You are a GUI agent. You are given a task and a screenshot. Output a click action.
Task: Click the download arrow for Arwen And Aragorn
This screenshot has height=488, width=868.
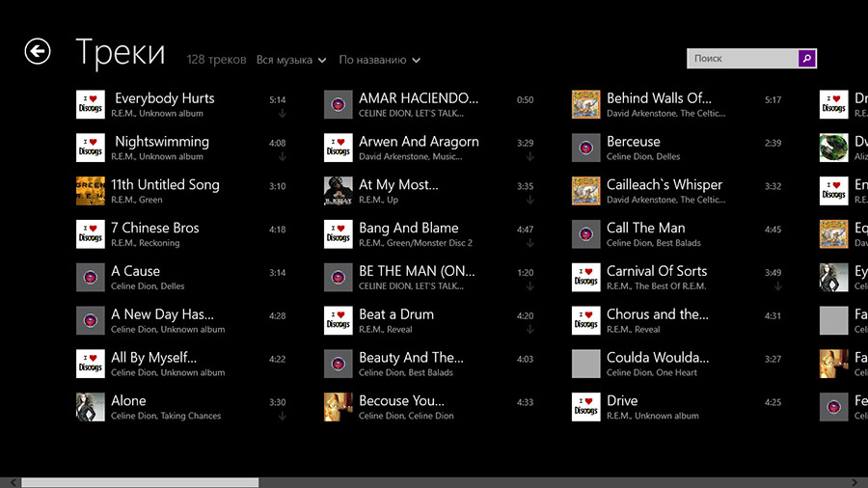pos(529,156)
